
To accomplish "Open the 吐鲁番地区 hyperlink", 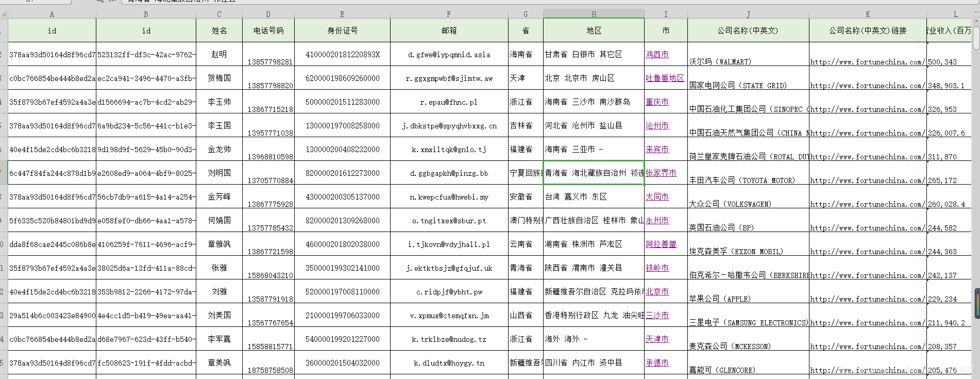I will coord(665,78).
